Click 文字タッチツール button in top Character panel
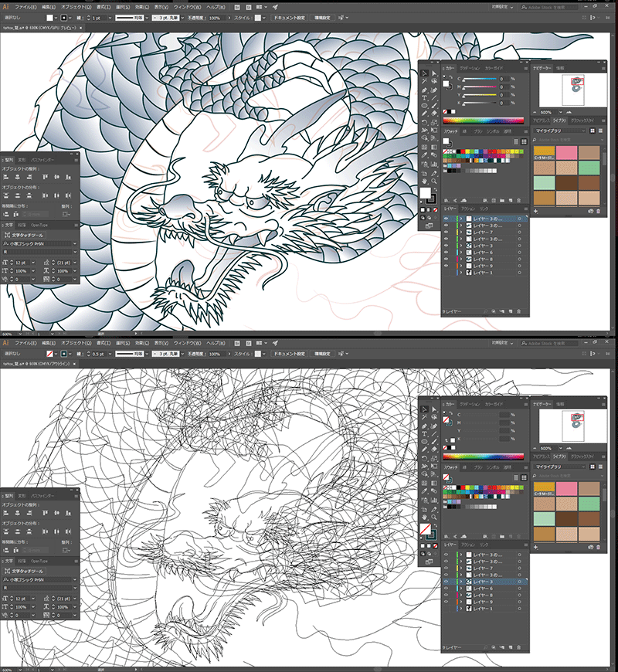Image resolution: width=618 pixels, height=672 pixels. 25,235
